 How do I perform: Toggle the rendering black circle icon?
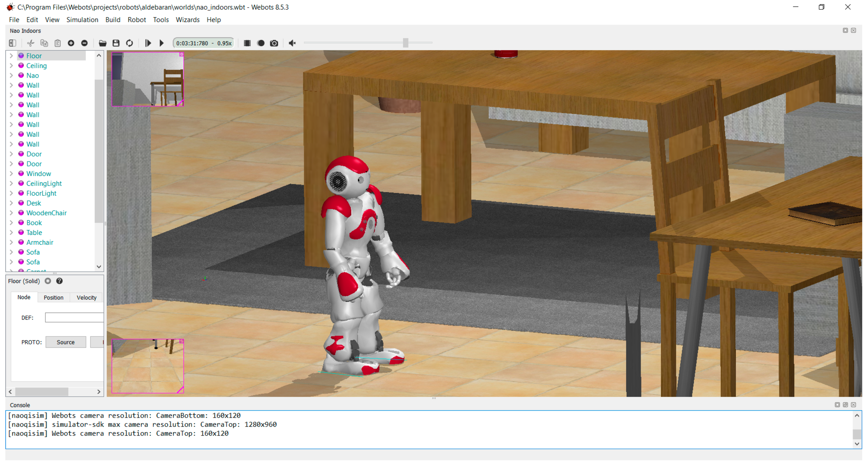(261, 43)
